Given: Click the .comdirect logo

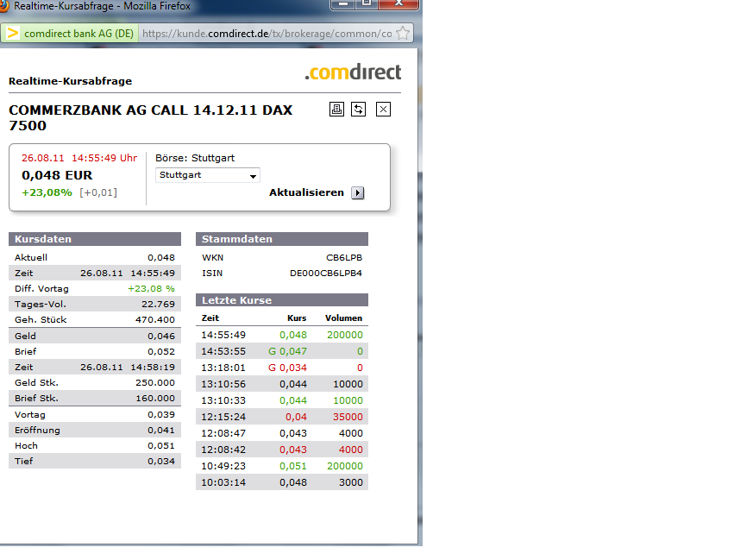Looking at the screenshot, I should coord(353,73).
